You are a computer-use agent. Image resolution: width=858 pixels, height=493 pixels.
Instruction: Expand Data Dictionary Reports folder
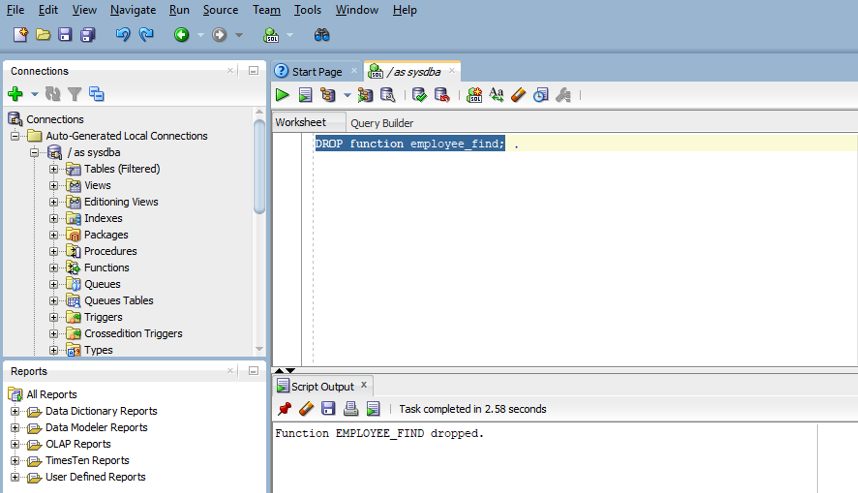coord(15,411)
